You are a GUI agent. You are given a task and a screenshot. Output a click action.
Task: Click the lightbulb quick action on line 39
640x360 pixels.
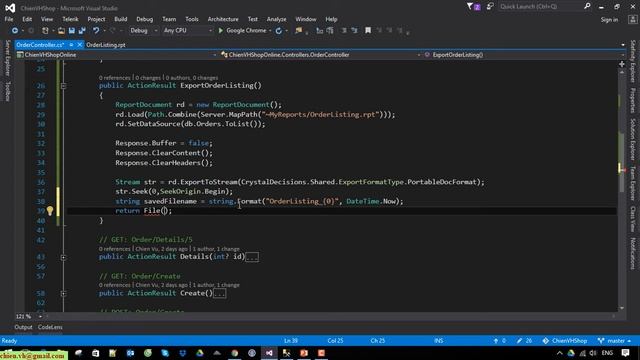click(x=50, y=211)
